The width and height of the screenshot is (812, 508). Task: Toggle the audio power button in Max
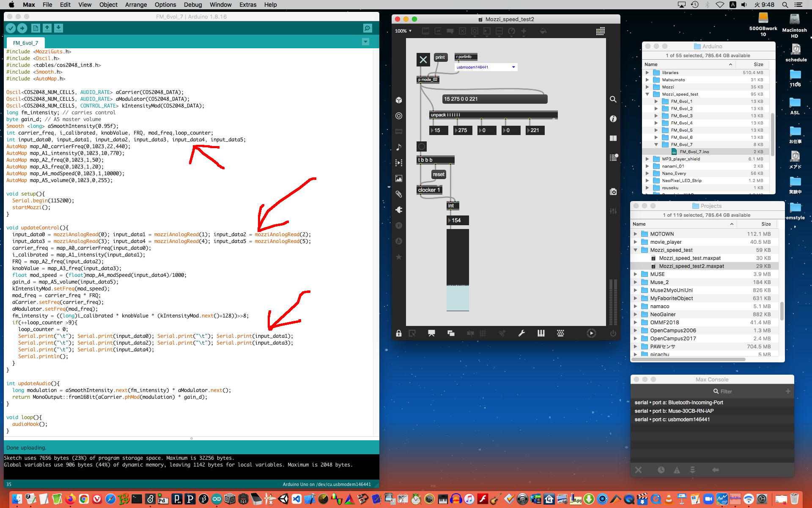613,333
